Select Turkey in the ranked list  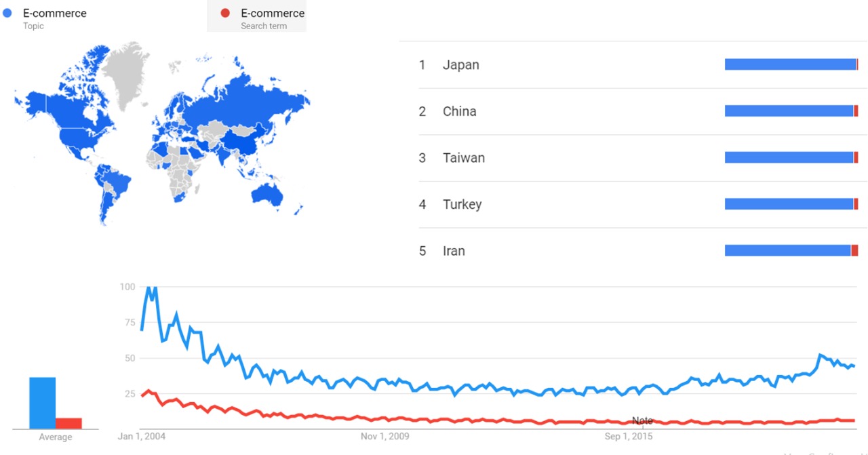click(x=462, y=204)
